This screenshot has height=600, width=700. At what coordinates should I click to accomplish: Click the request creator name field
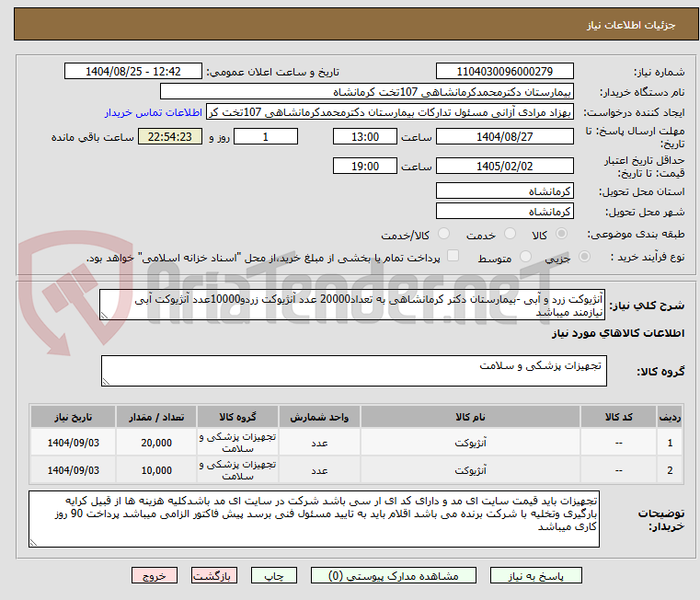(x=389, y=112)
